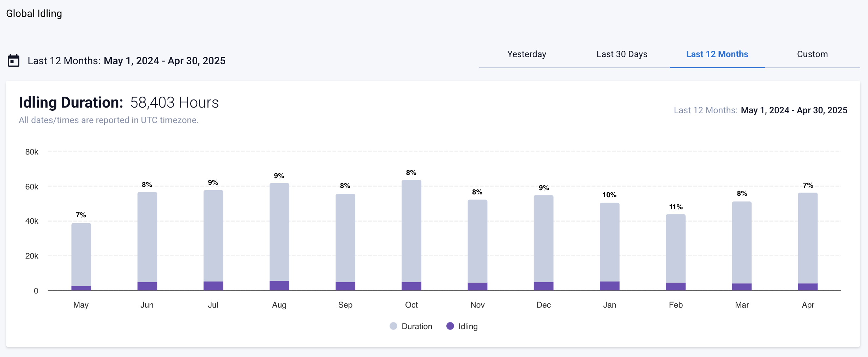This screenshot has height=357, width=868.
Task: Click the May duration bar
Action: point(81,254)
